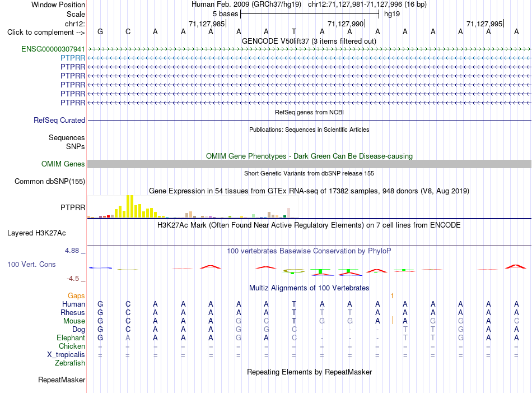Screen dimensions: 532x393
Task: Click 'Click to complement -->' to complement bases
Action: click(46, 33)
